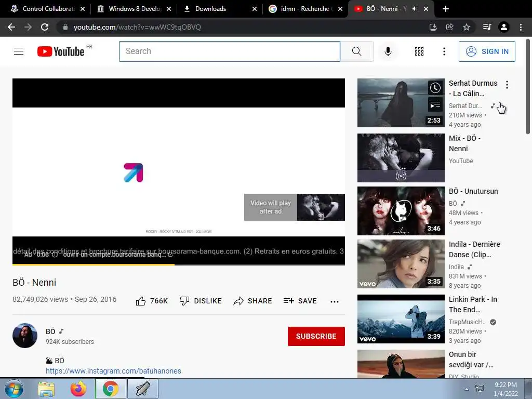This screenshot has height=399, width=532.
Task: Open Linkin Park - In The End title
Action: [x=473, y=304]
